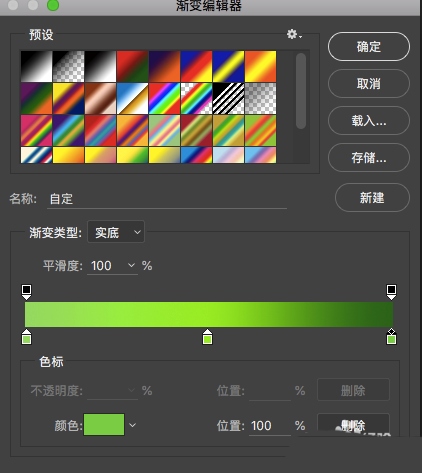Choose the red-to-green gradient preset
This screenshot has width=422, height=473.
(132, 66)
